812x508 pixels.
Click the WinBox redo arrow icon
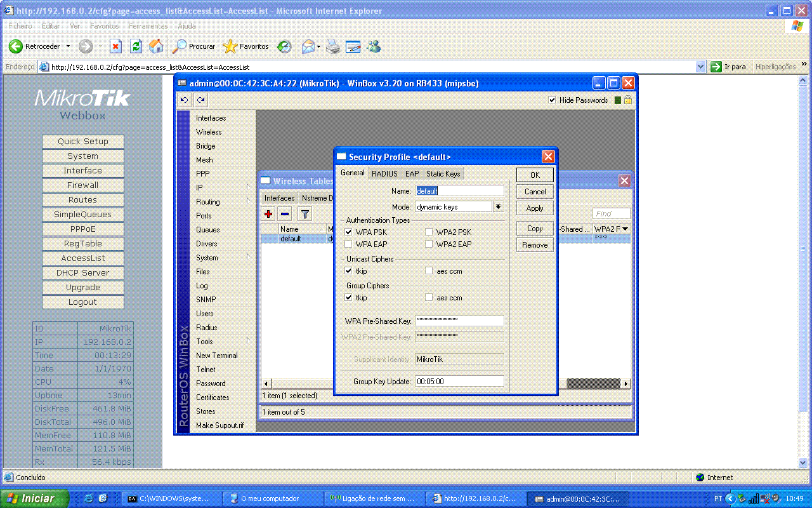click(x=200, y=100)
